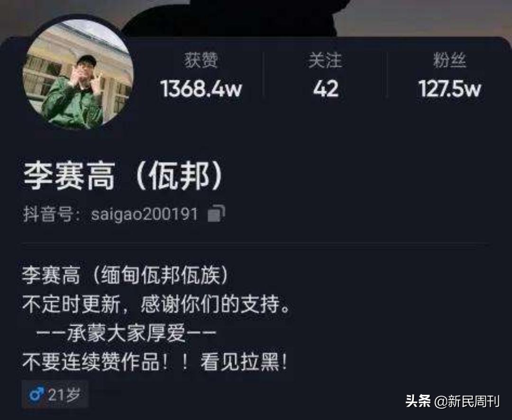
Task: Copy the Douyin ID with the copy icon
Action: pyautogui.click(x=216, y=214)
